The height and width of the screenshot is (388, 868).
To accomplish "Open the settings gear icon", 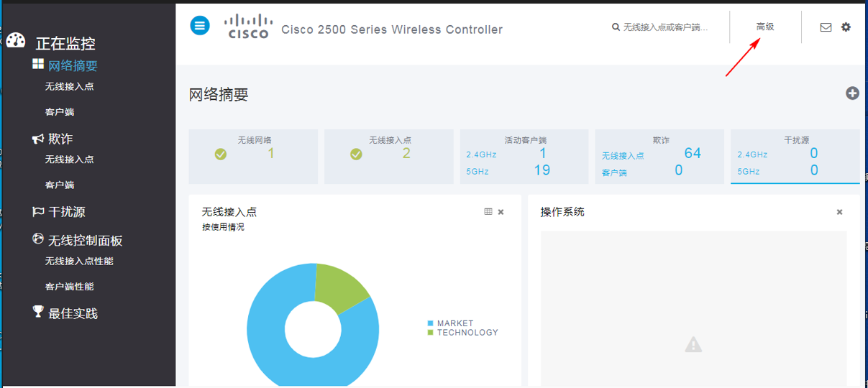I will [846, 27].
